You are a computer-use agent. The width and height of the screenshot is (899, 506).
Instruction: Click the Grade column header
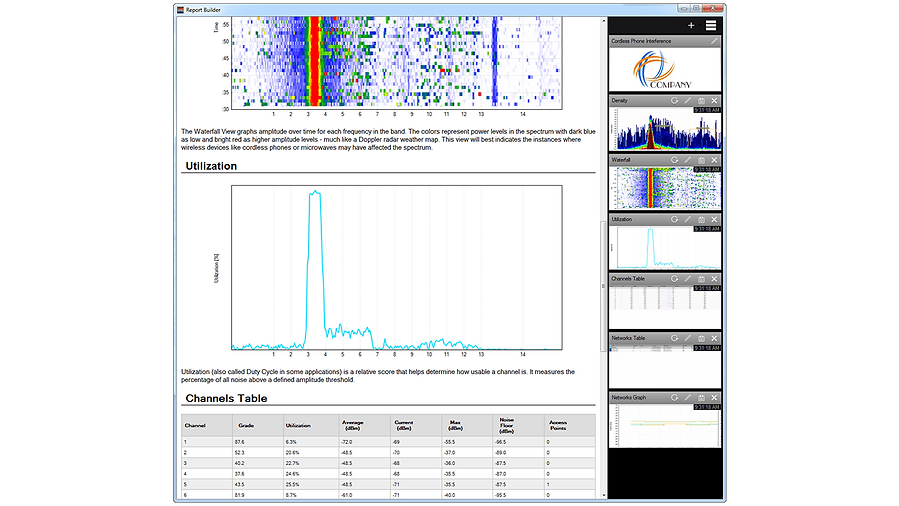(x=245, y=425)
